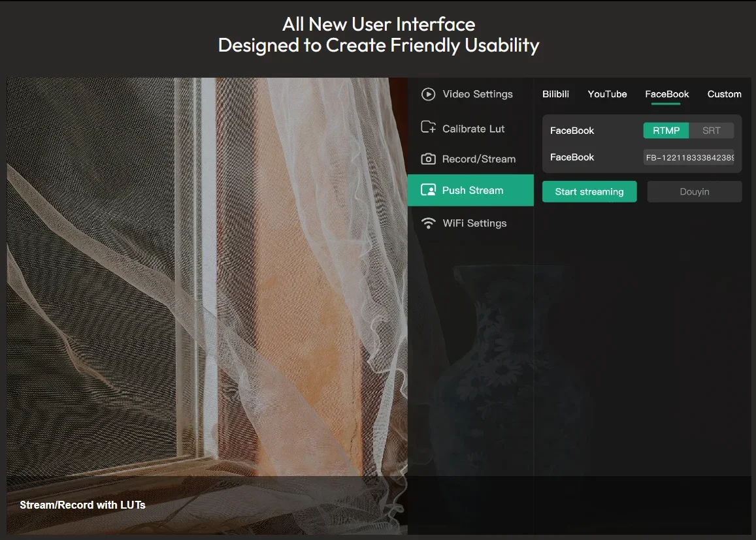756x540 pixels.
Task: Click the Calibrate Lut folder icon
Action: (428, 127)
